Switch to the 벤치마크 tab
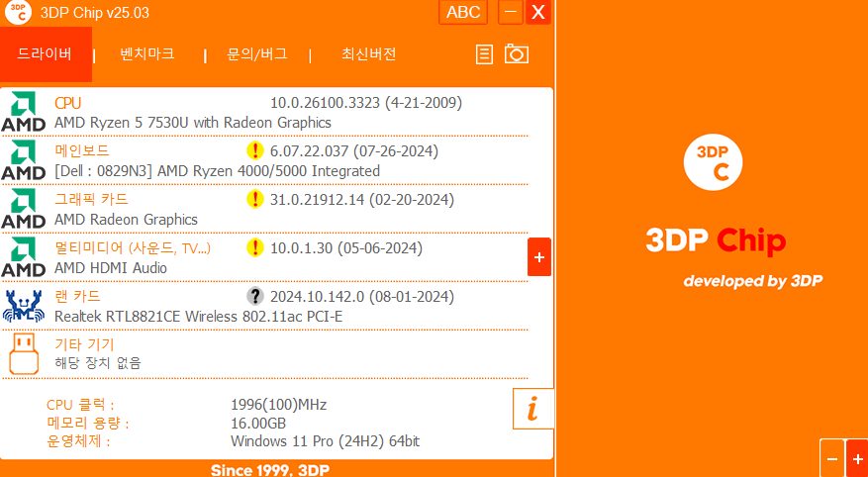This screenshot has width=868, height=477. point(147,54)
